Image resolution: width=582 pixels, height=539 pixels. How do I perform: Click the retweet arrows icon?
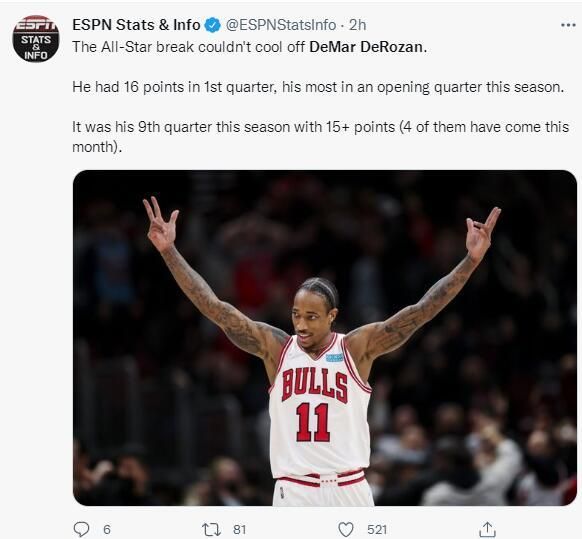click(211, 529)
